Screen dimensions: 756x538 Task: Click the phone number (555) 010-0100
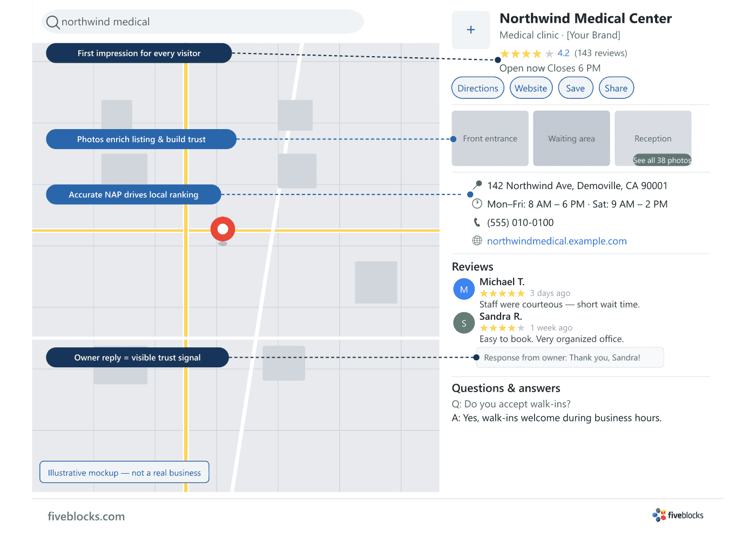pos(520,223)
